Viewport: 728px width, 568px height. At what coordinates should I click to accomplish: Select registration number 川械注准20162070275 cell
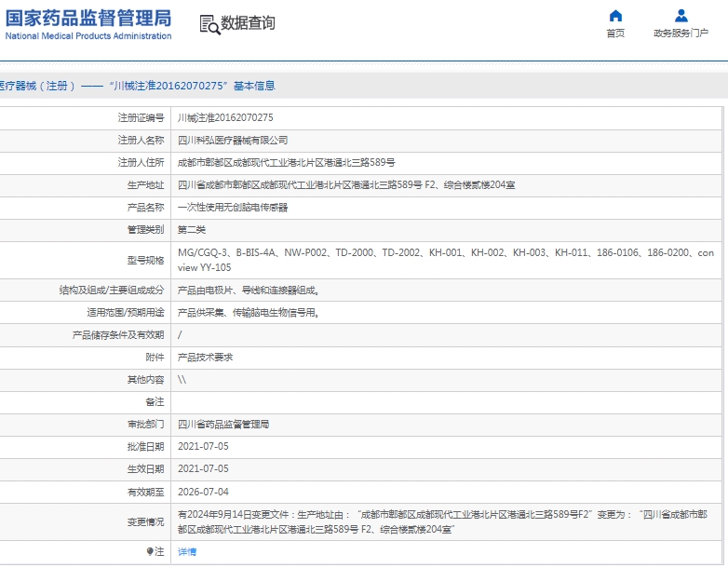(x=225, y=117)
